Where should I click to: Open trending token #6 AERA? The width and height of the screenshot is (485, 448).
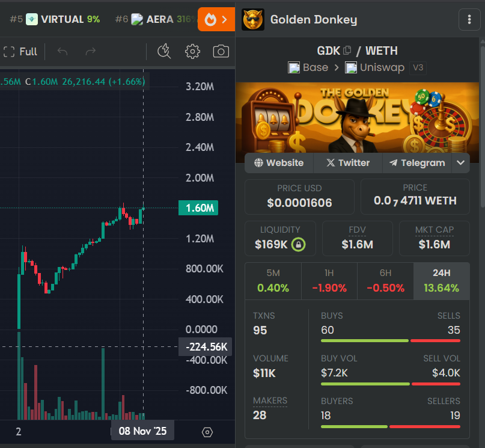click(x=154, y=19)
